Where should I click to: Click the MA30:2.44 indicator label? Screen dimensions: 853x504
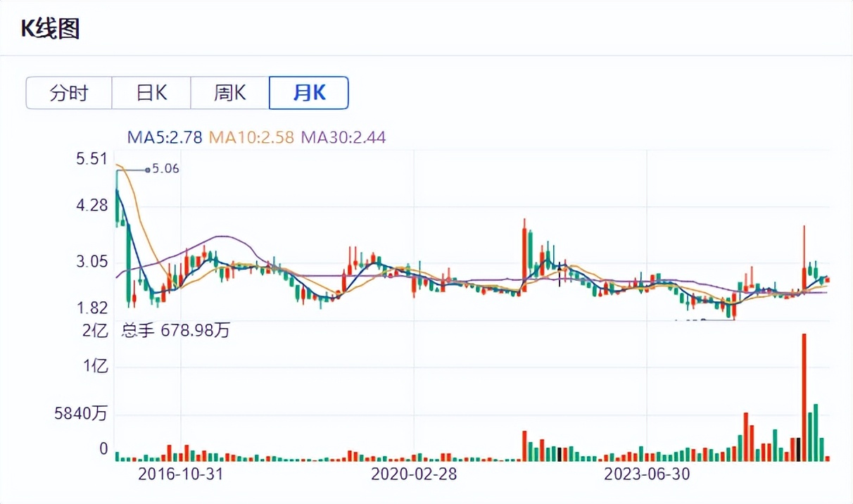(x=343, y=137)
